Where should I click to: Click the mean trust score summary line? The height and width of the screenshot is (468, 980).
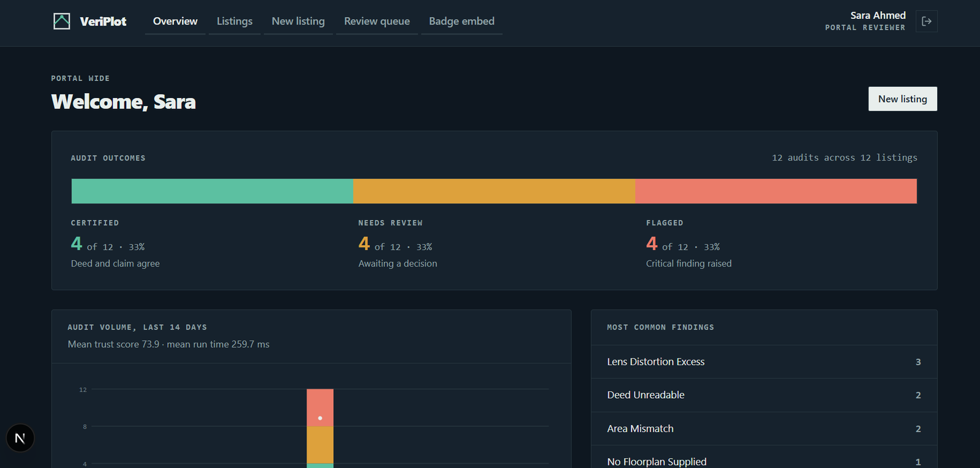(168, 344)
